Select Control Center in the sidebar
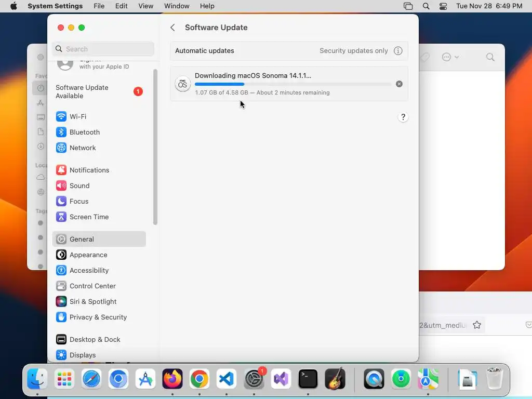Screen dimensions: 532x399 coord(99,286)
